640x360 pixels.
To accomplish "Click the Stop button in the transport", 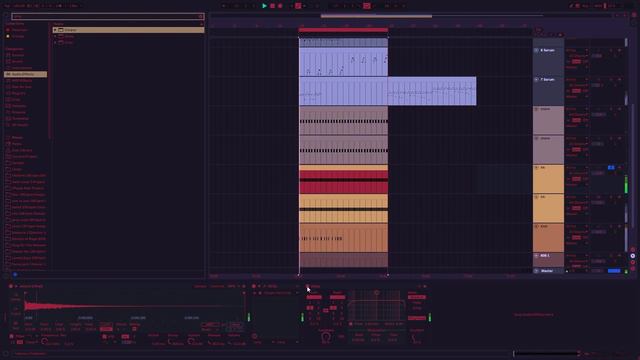I will tap(272, 6).
